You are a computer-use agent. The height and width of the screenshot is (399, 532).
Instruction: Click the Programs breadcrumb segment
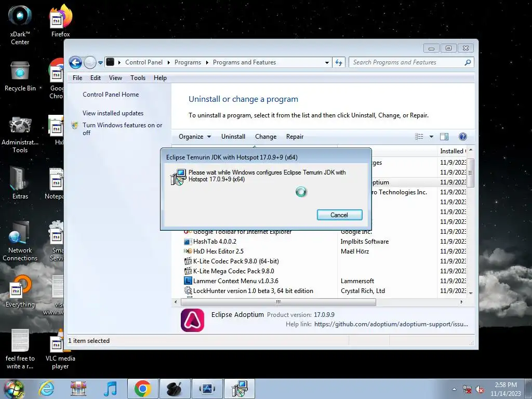click(188, 62)
